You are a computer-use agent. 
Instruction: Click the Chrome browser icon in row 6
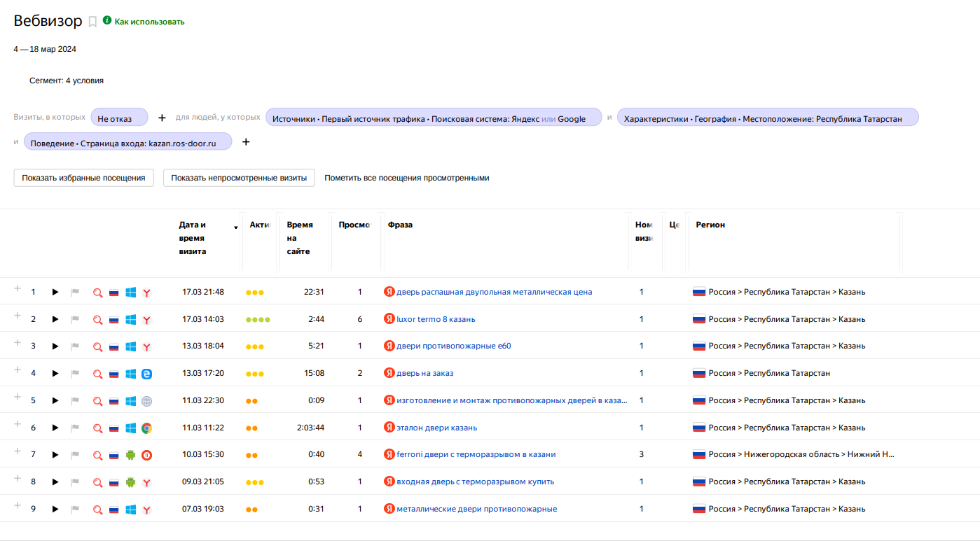[146, 428]
